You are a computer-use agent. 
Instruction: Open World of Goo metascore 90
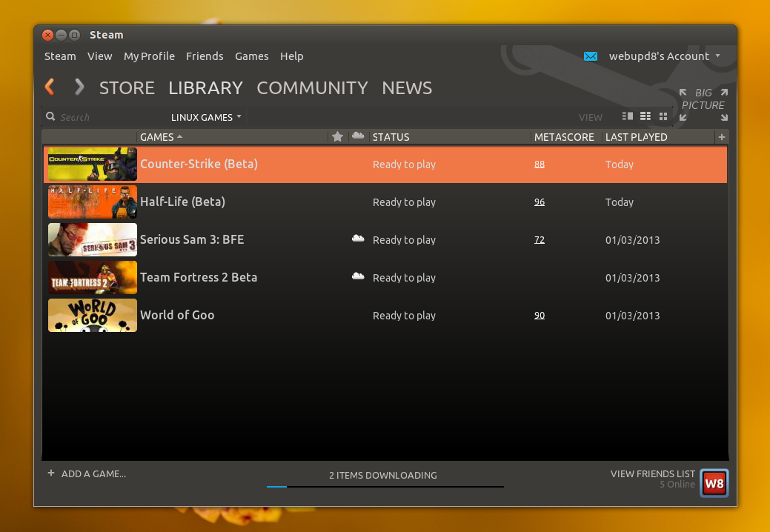pyautogui.click(x=540, y=315)
